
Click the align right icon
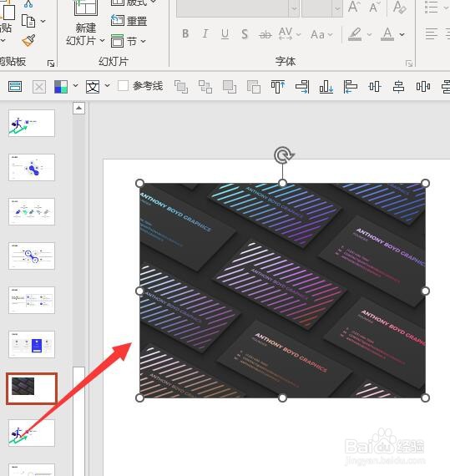coord(302,87)
